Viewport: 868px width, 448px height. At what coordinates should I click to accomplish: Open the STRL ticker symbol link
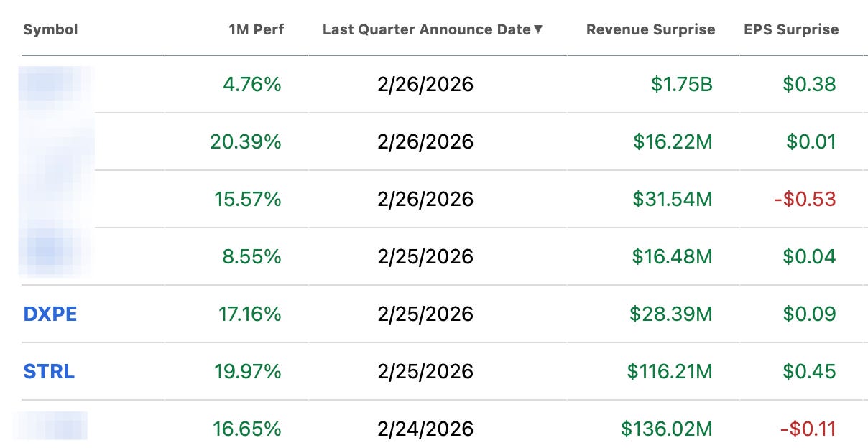point(48,371)
